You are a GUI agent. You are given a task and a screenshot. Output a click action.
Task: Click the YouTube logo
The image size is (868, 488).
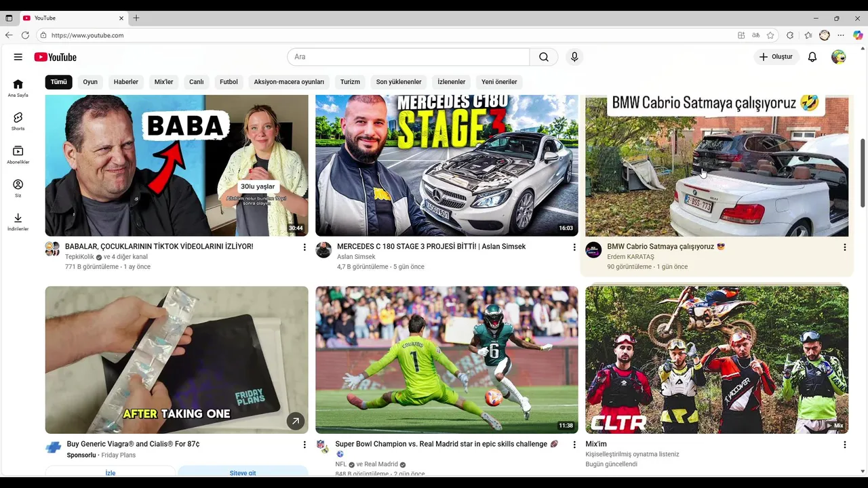pos(56,57)
